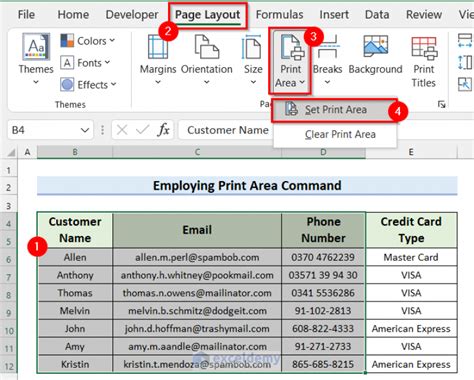
Task: Click the Email header cell
Action: 197,230
